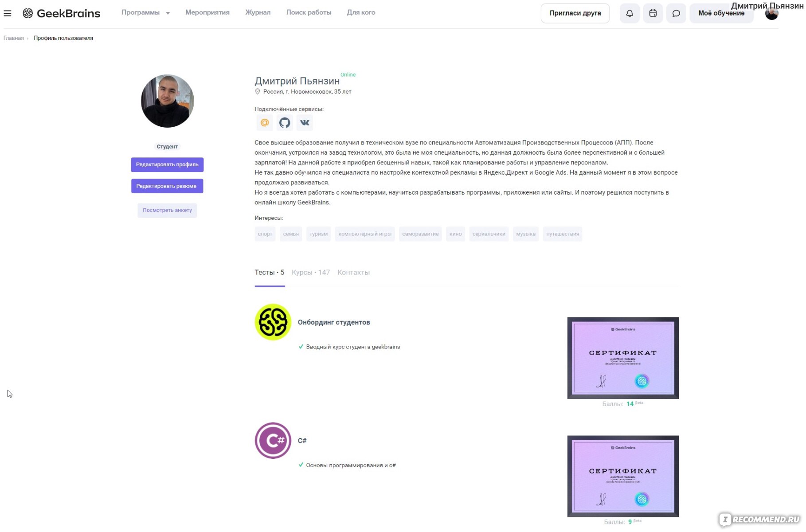Click the profile name Дмитрий Пьянзин heading
Viewport: 806px width, 532px height.
297,81
